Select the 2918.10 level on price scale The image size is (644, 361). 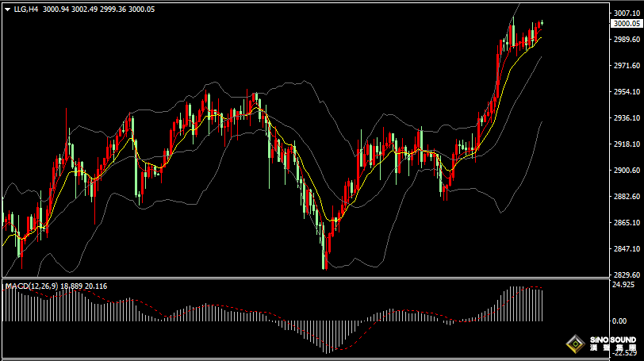point(627,144)
